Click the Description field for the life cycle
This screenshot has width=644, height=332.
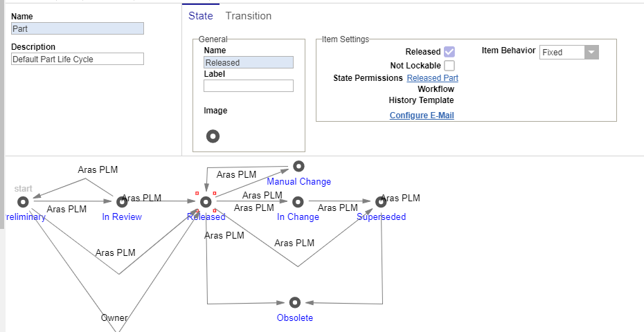[78, 59]
